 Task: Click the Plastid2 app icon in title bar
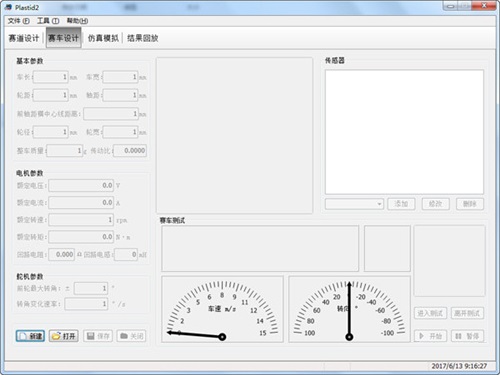click(9, 7)
